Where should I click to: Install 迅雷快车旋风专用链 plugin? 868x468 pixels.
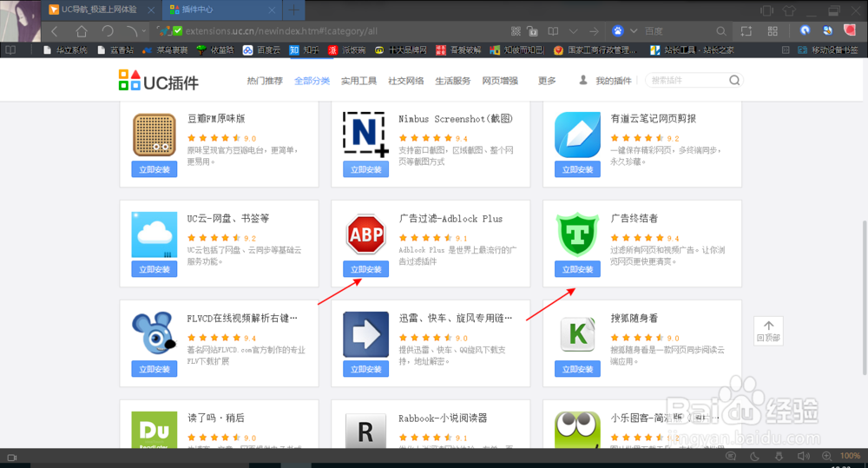coord(366,369)
